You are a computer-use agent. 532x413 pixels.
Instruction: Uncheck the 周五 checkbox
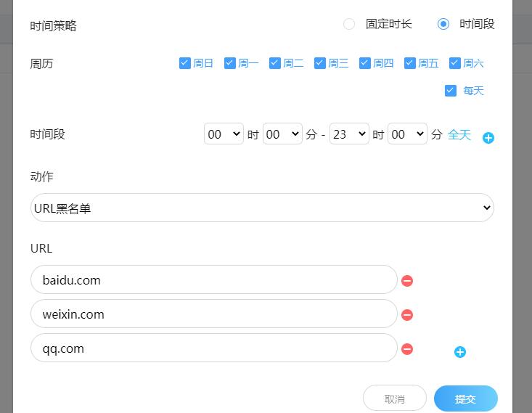[410, 63]
